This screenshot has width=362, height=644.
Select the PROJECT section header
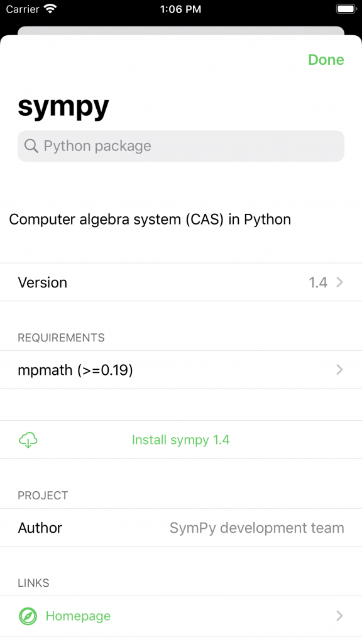coord(43,496)
